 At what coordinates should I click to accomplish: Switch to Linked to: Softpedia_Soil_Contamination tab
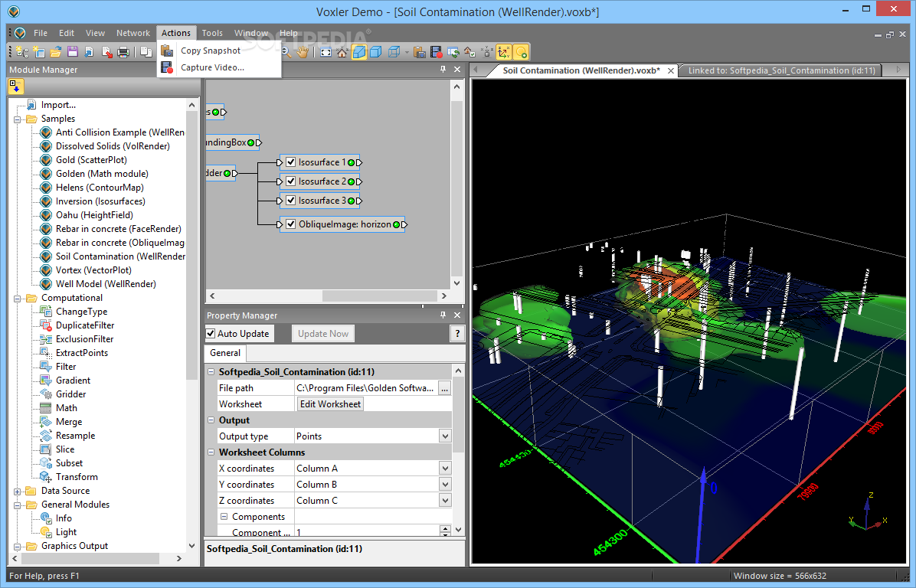(x=781, y=70)
